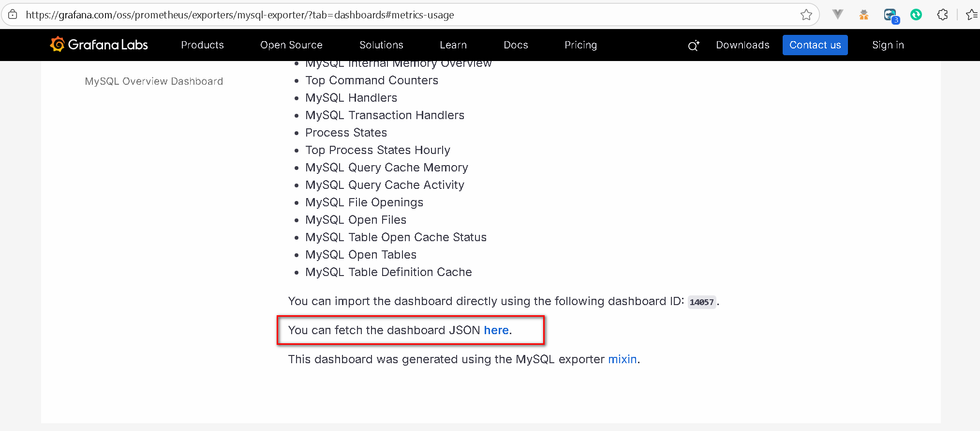The width and height of the screenshot is (980, 431).
Task: Open the Products menu
Action: (202, 45)
